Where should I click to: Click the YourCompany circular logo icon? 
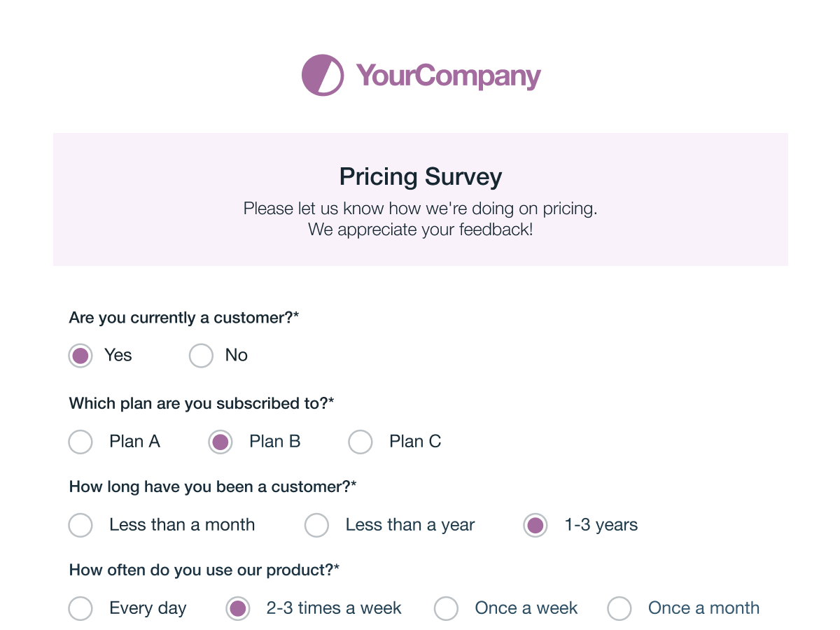pyautogui.click(x=323, y=75)
